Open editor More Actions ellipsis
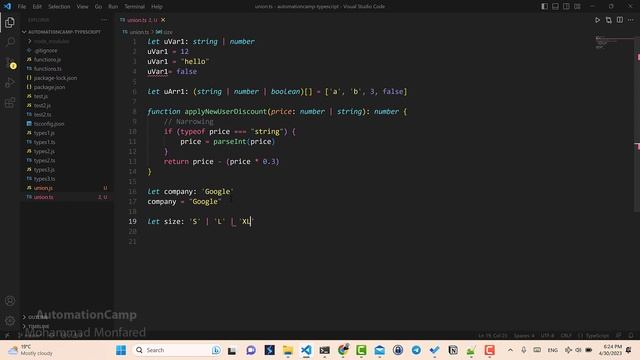Screen dimensions: 640x360 pos(631,20)
